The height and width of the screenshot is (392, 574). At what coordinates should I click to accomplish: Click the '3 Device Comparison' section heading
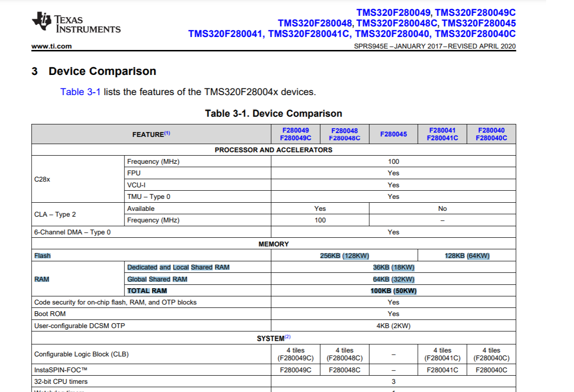coord(94,71)
